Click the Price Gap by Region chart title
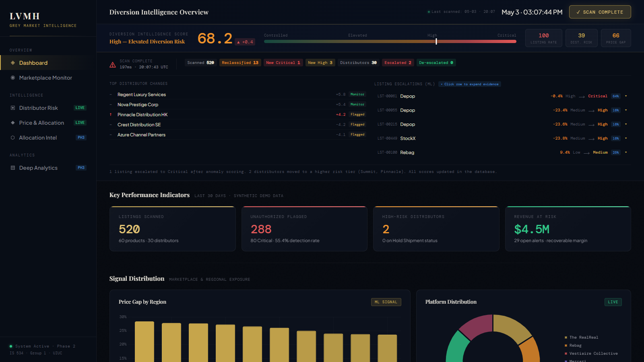 click(142, 302)
